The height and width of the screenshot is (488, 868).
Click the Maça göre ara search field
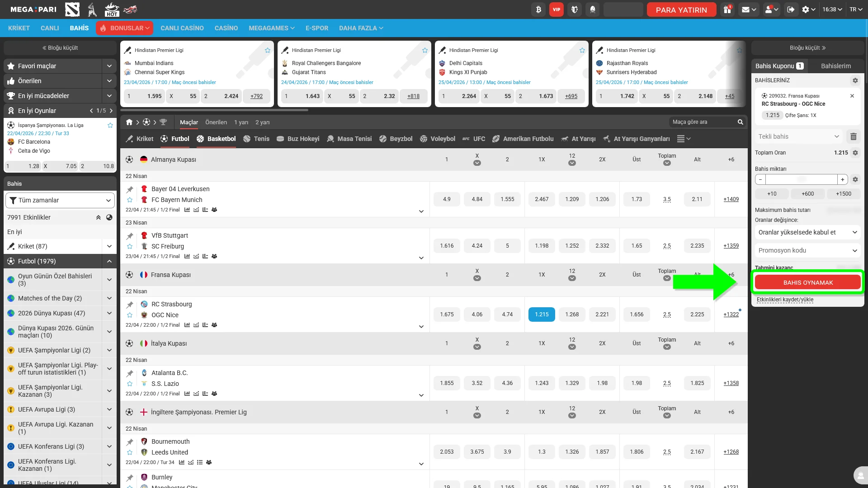[x=703, y=122]
